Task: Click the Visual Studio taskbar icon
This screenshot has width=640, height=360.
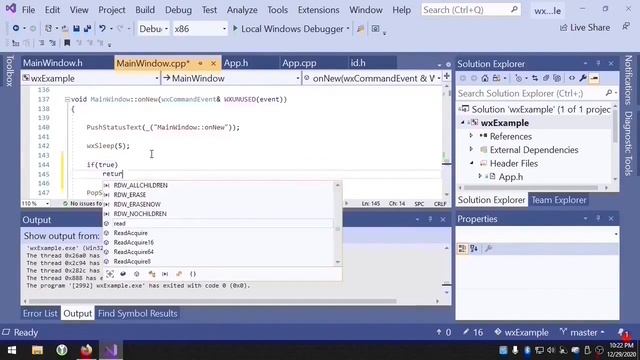Action: [111, 350]
